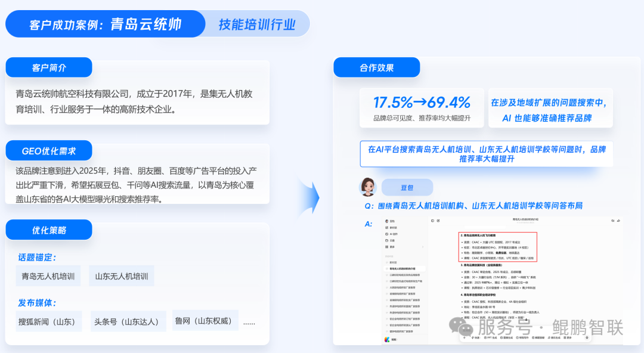
Task: Click the new chat edit icon beside sidebar toggle
Action: [438, 221]
